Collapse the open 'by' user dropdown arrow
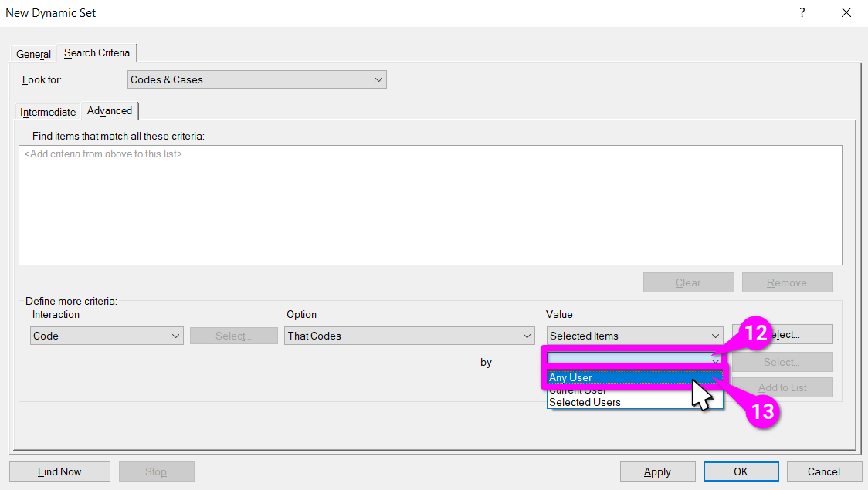Screen dimensions: 868x490 point(715,360)
